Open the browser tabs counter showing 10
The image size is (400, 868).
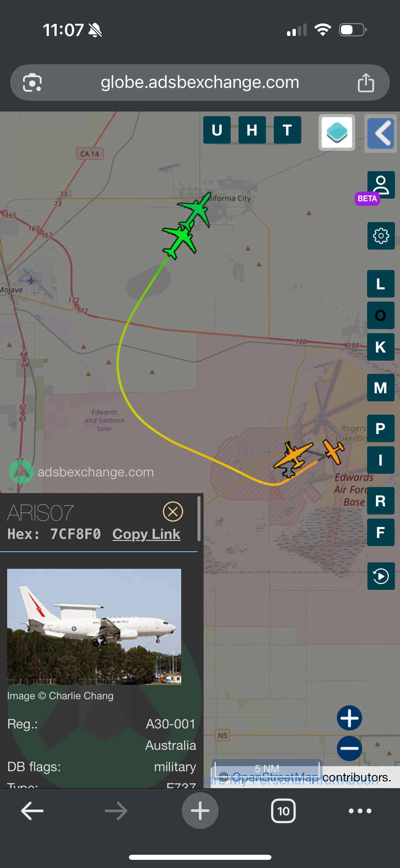tap(283, 811)
